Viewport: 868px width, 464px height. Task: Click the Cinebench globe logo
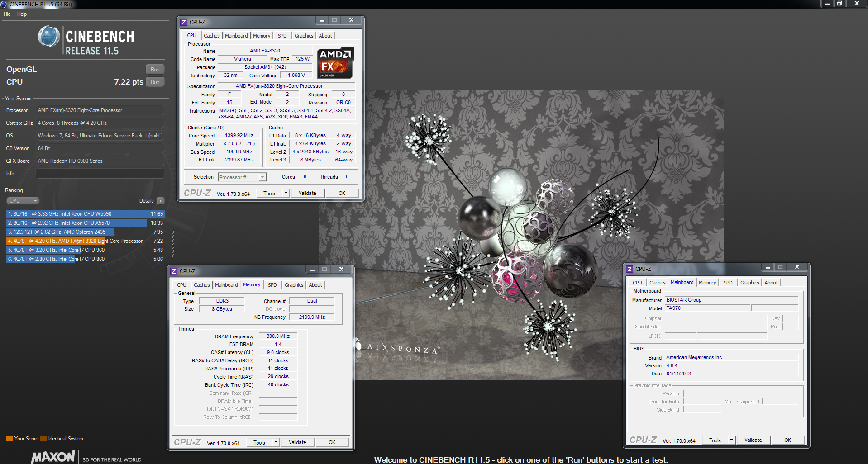[49, 37]
